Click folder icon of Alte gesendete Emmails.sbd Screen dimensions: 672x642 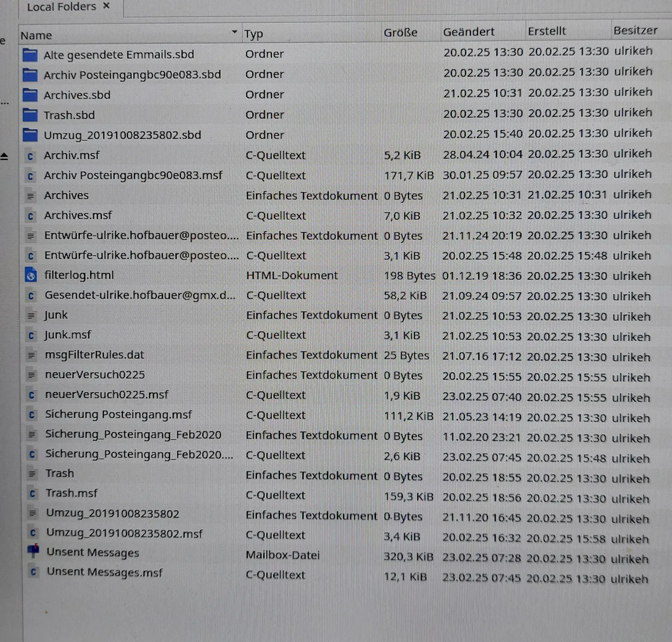30,55
